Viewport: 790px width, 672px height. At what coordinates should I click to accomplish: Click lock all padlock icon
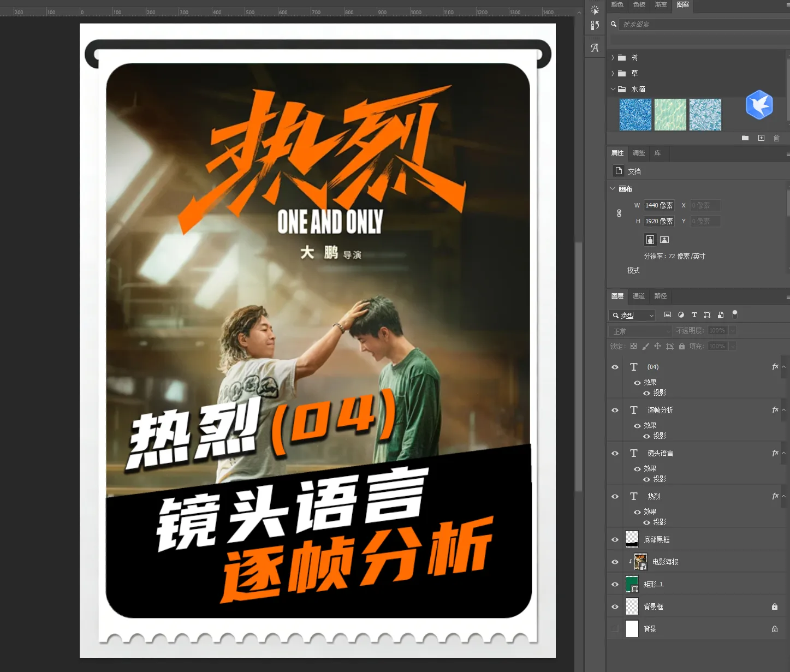682,346
